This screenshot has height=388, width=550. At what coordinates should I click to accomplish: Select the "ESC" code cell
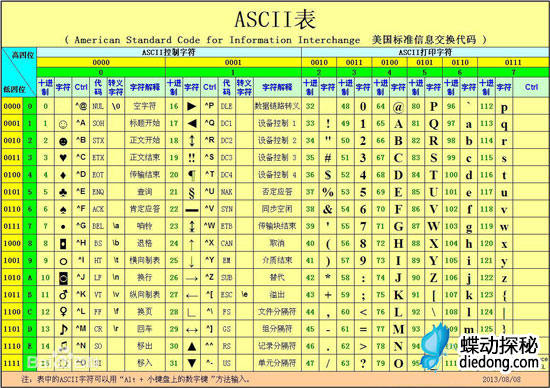[x=227, y=295]
